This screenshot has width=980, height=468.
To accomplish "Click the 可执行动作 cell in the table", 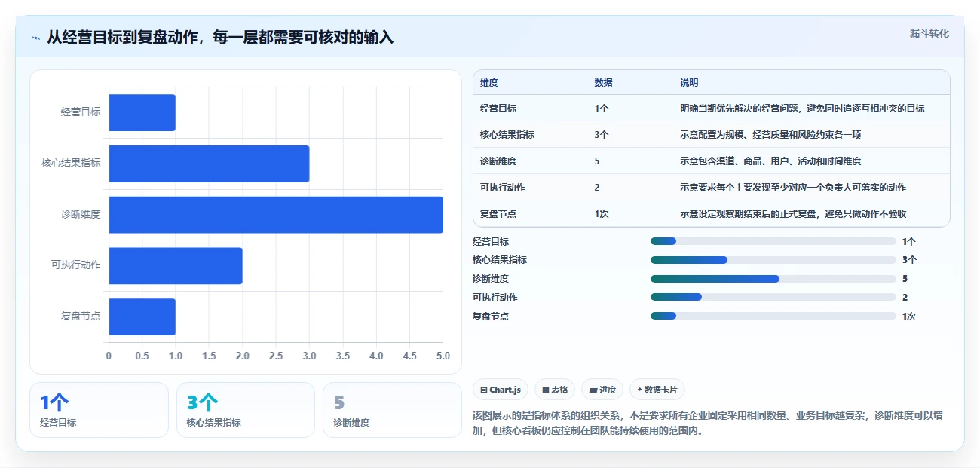I will [x=503, y=188].
